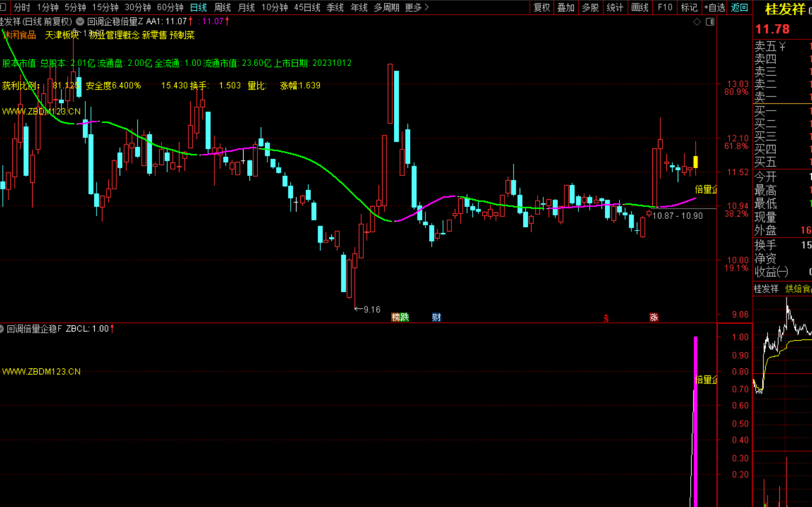The height and width of the screenshot is (507, 812).
Task: Open the 回调倍量企稳F sub-indicator dropdown
Action: 2,329
